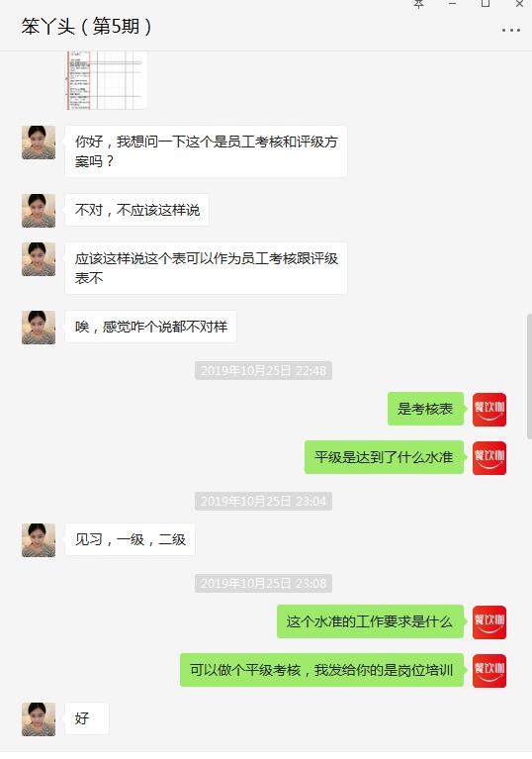Click avatar next to '不对，不应该这样说'
The width and height of the screenshot is (532, 759).
coord(39,211)
